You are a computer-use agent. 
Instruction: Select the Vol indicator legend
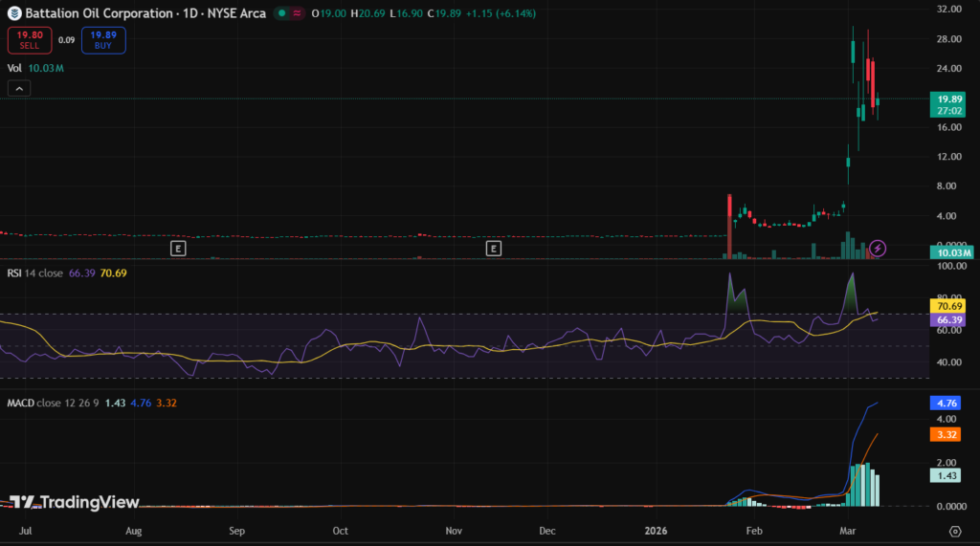tap(14, 68)
